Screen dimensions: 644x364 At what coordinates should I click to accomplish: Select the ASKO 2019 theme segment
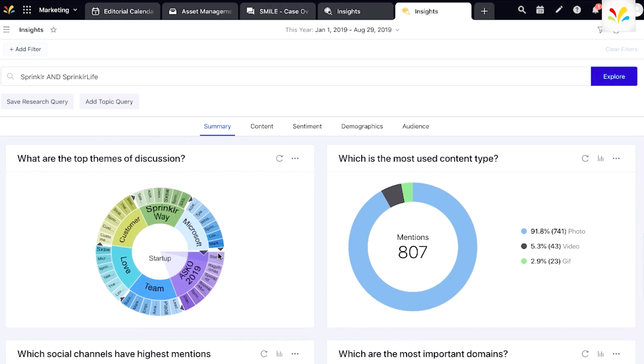click(189, 272)
